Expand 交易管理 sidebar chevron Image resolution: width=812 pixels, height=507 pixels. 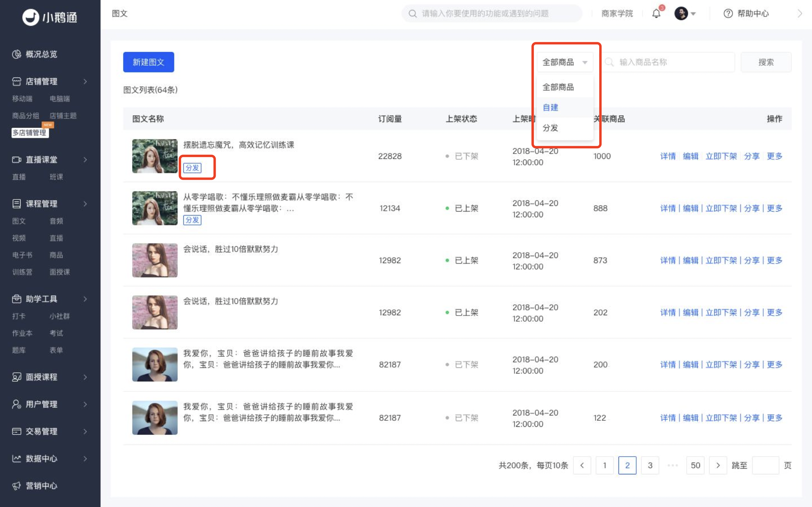coord(85,431)
